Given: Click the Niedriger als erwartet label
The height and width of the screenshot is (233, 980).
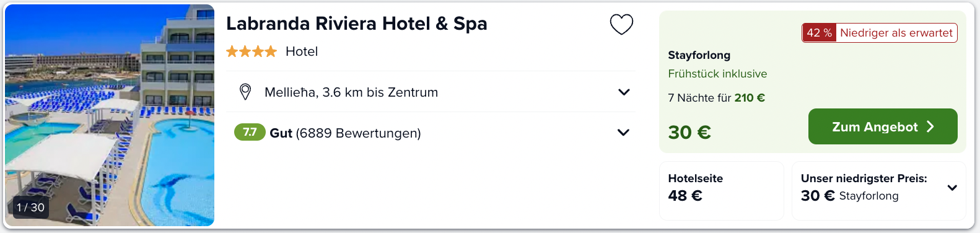Looking at the screenshot, I should point(896,33).
